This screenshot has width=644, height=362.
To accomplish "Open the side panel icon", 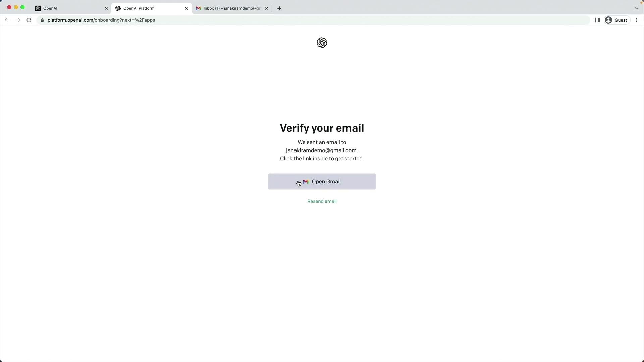I will (597, 20).
